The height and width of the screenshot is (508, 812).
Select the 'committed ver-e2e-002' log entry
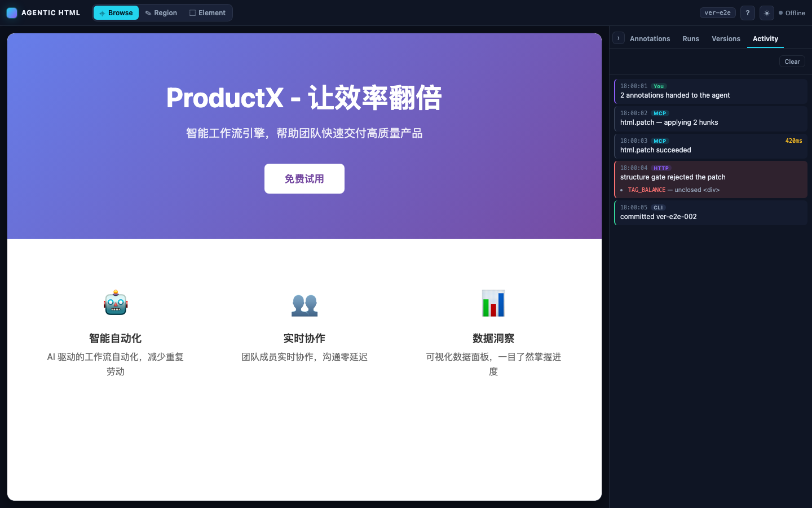point(710,213)
